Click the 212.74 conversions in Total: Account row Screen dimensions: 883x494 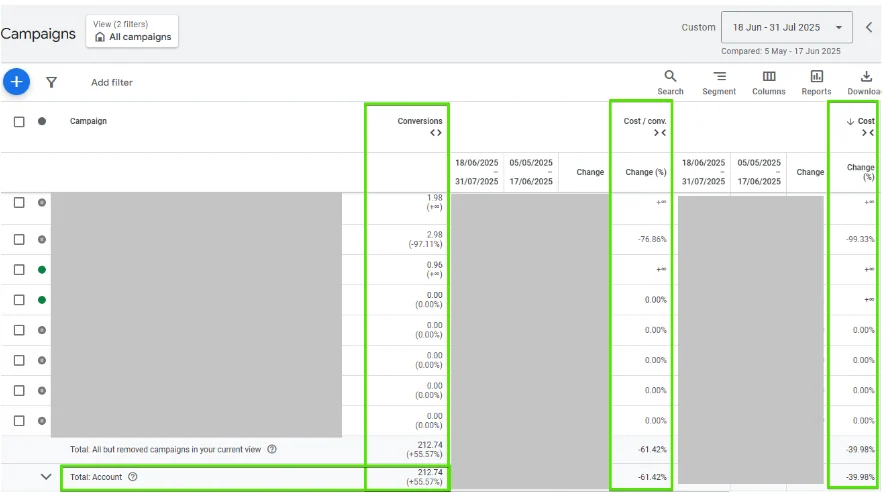coord(430,472)
